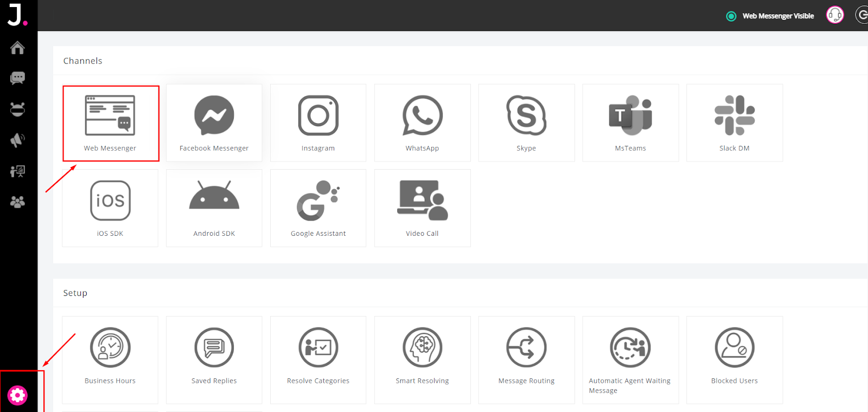
Task: Open the MsTeams channel
Action: point(630,123)
